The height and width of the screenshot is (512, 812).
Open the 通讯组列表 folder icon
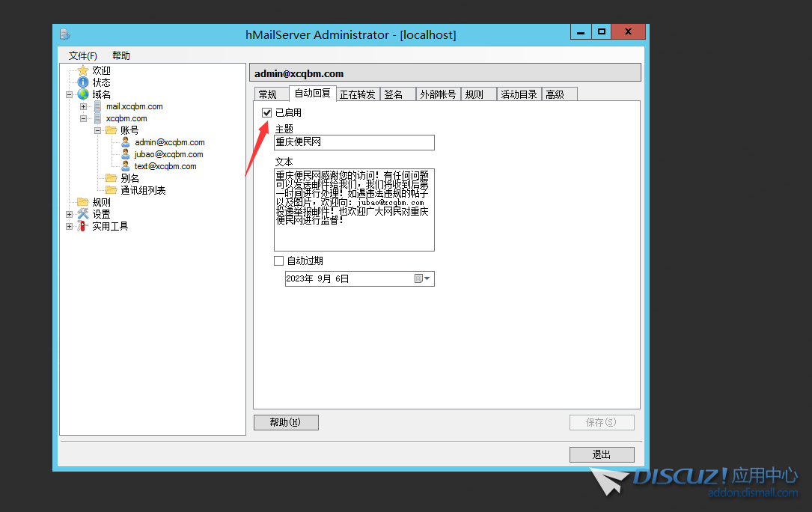pyautogui.click(x=111, y=190)
